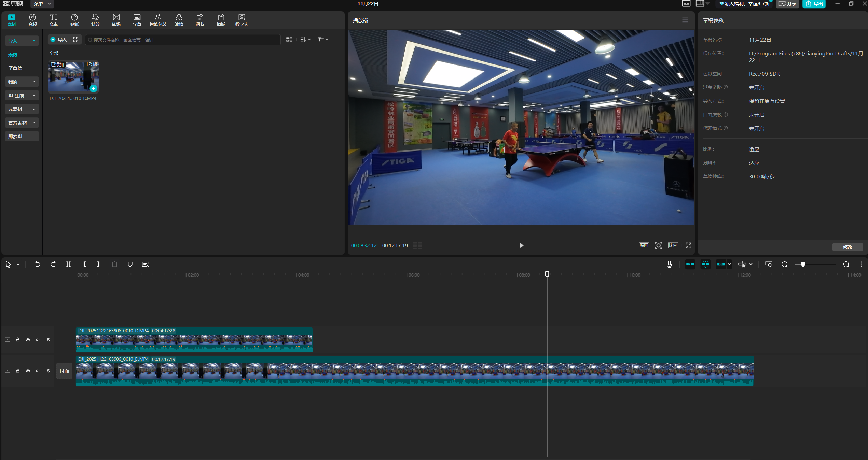The width and height of the screenshot is (868, 460).
Task: Switch to the 音频 audio tab
Action: 32,20
